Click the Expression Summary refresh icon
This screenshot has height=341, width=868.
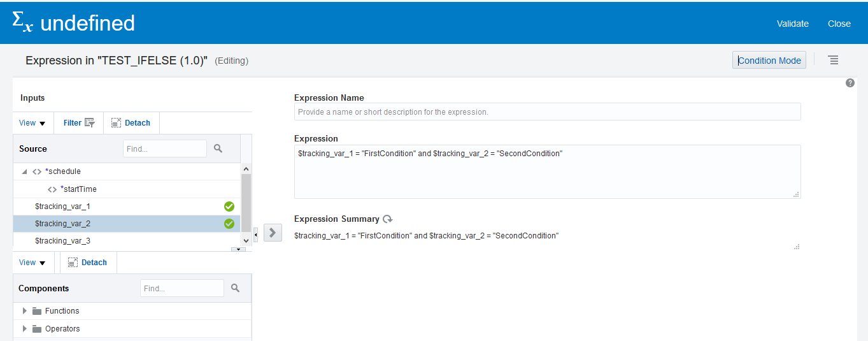tap(388, 219)
